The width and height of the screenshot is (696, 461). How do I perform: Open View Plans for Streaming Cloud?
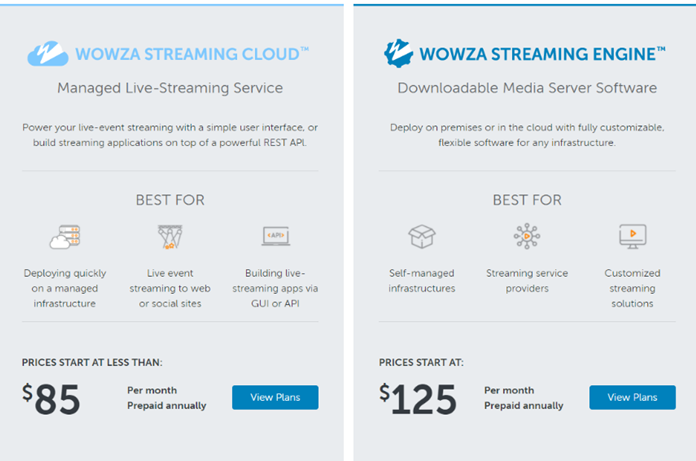click(x=275, y=397)
